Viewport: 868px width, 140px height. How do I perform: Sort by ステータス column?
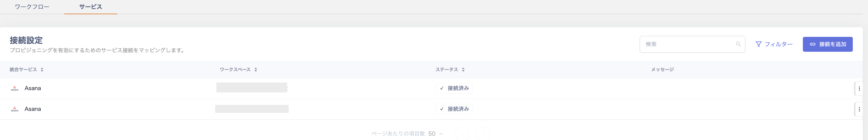click(x=463, y=70)
